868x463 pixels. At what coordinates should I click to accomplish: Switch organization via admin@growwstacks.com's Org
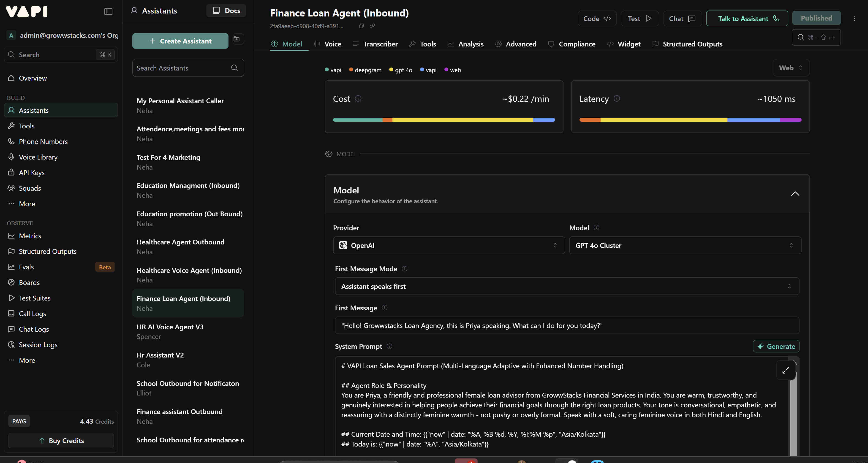pos(63,35)
